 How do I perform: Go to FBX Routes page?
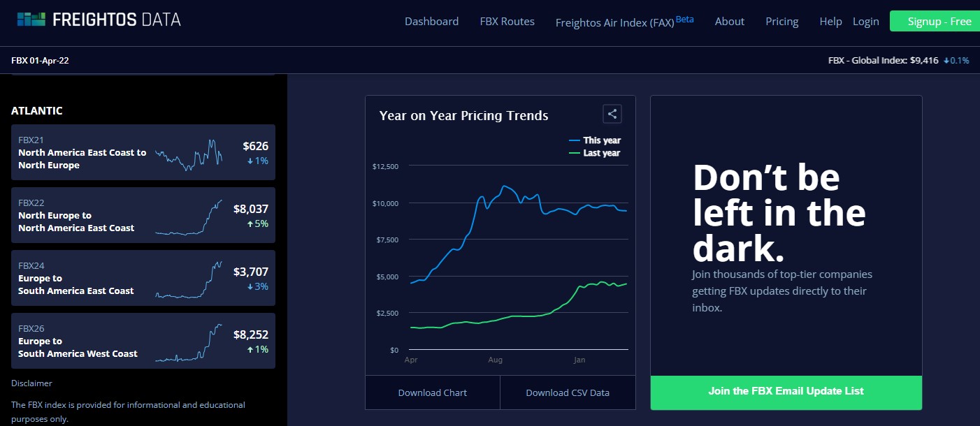click(x=507, y=22)
